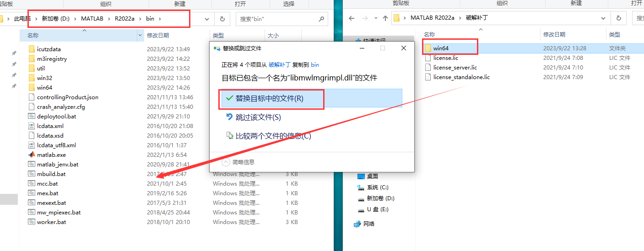644x251 pixels.
Task: Click the deploytool.bat file icon
Action: click(x=32, y=116)
